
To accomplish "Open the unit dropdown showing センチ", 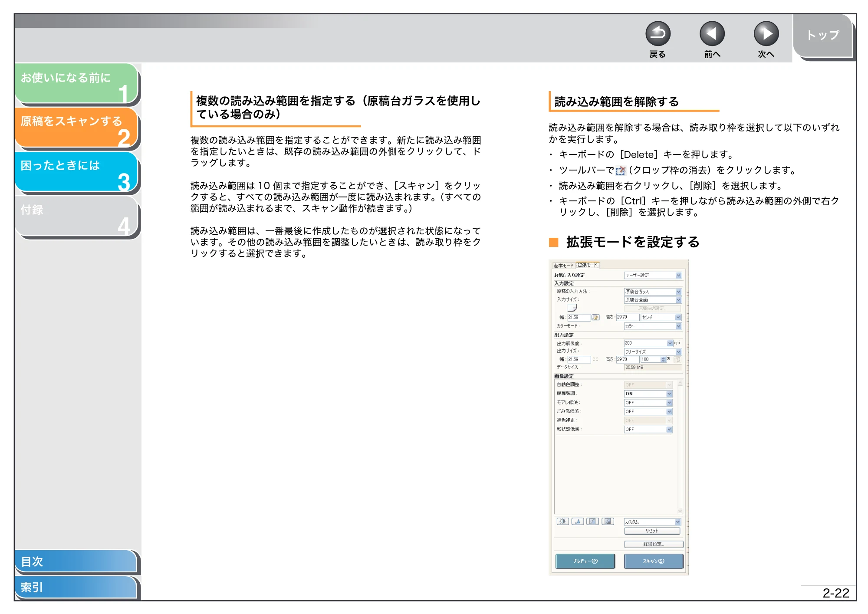I will (661, 317).
